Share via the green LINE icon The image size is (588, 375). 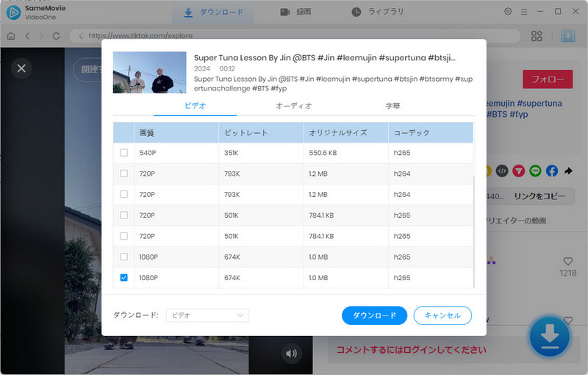535,171
